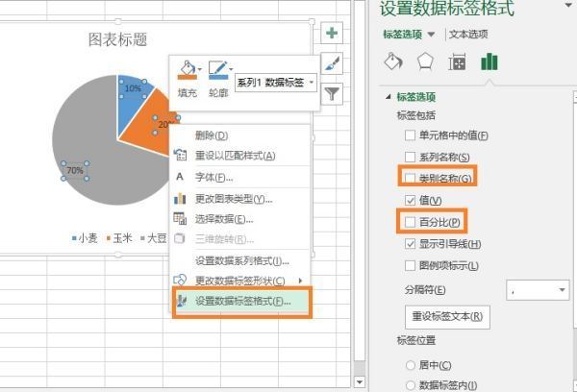This screenshot has height=392, width=577.
Task: Open the task pane options arrow at top right
Action: [570, 4]
